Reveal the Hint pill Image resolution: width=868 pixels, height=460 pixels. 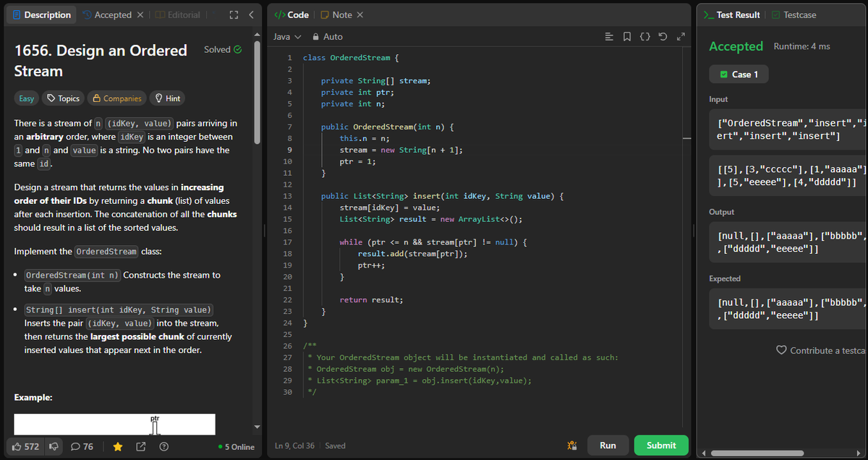[167, 98]
